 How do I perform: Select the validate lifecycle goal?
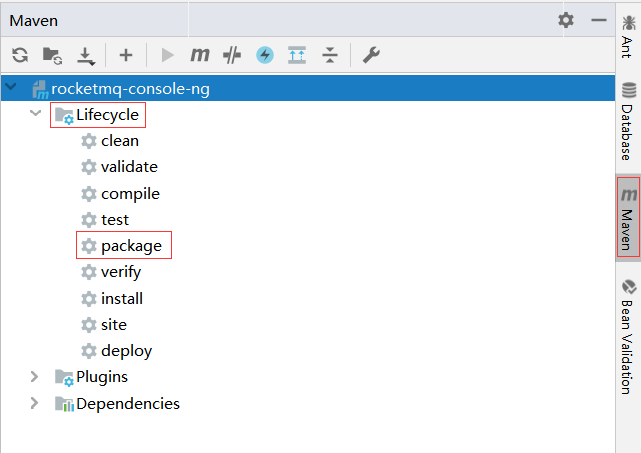pyautogui.click(x=119, y=167)
